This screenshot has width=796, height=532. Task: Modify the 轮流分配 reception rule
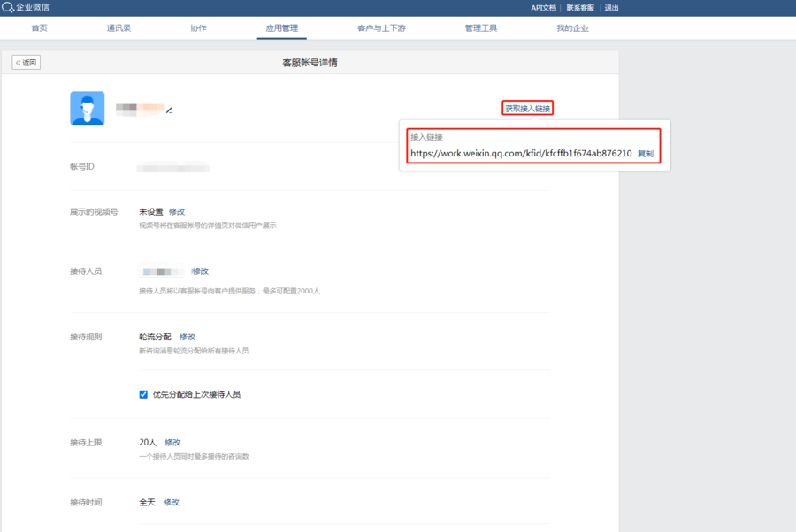(188, 337)
